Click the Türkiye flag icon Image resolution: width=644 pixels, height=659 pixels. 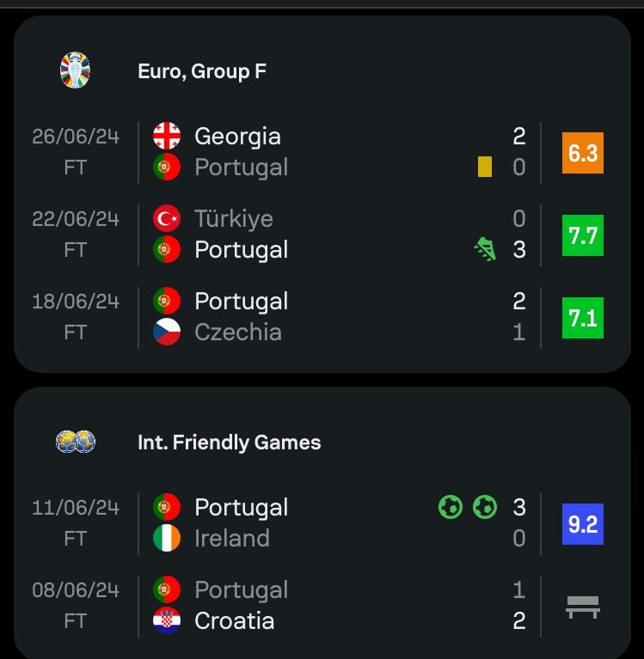(167, 218)
